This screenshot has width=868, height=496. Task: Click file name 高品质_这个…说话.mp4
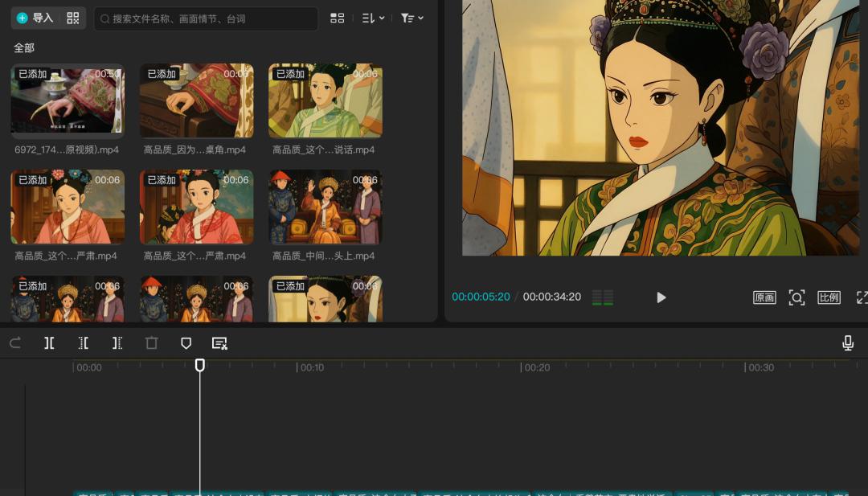[323, 150]
